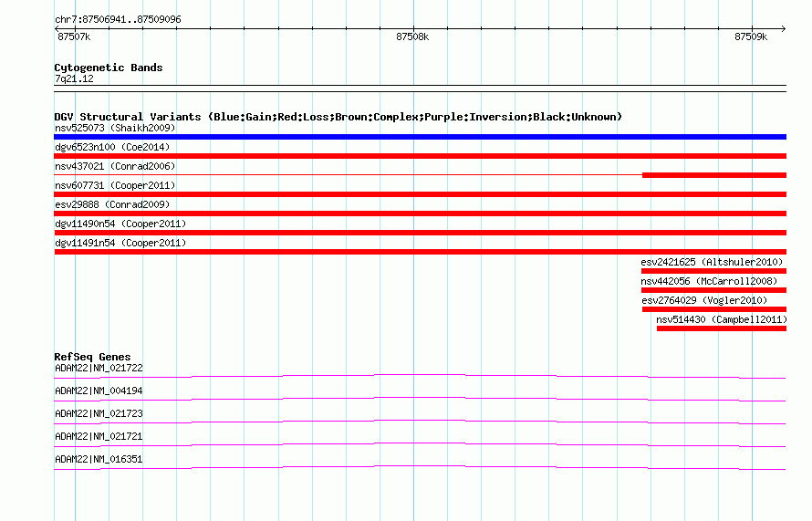Click the red dgv11491n54 loss bar
The image size is (812, 521).
pos(420,252)
